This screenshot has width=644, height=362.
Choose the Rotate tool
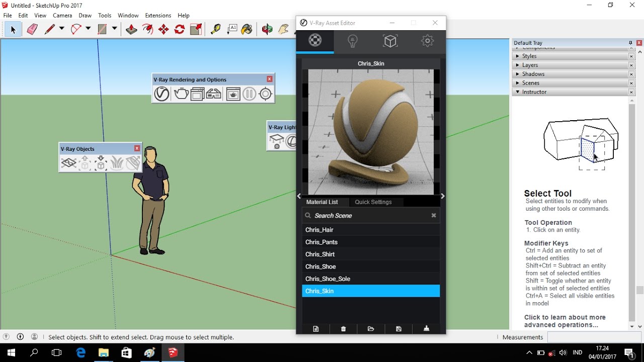(x=180, y=30)
